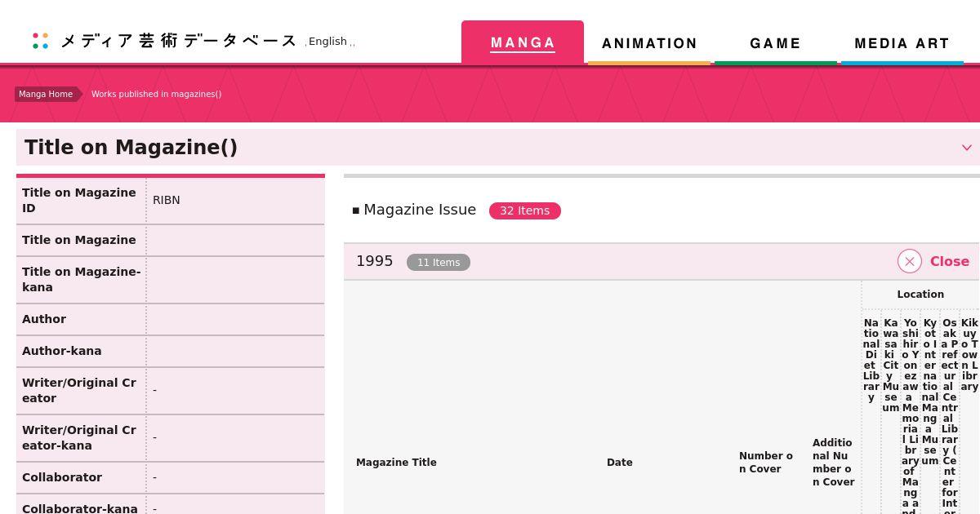Go to Manga Home breadcrumb

tap(46, 94)
